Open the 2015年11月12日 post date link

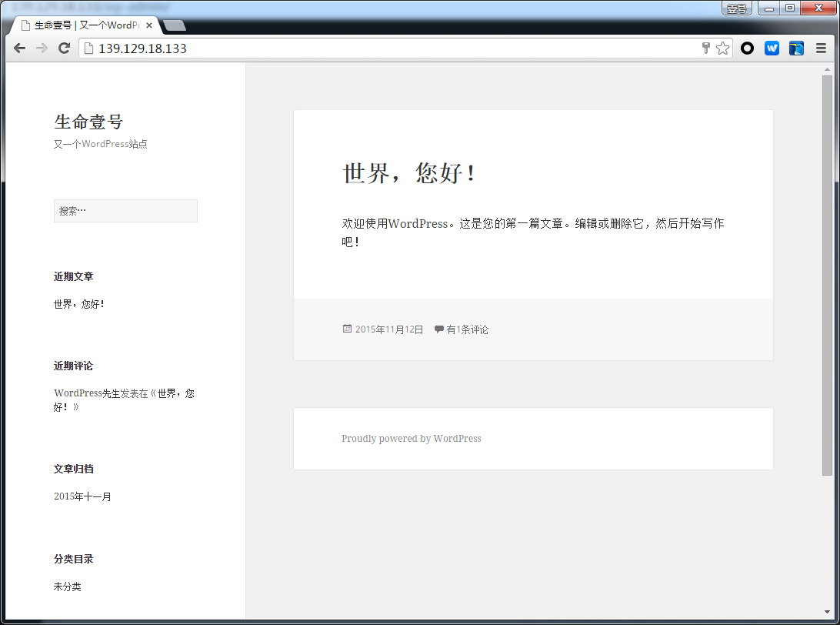click(389, 329)
